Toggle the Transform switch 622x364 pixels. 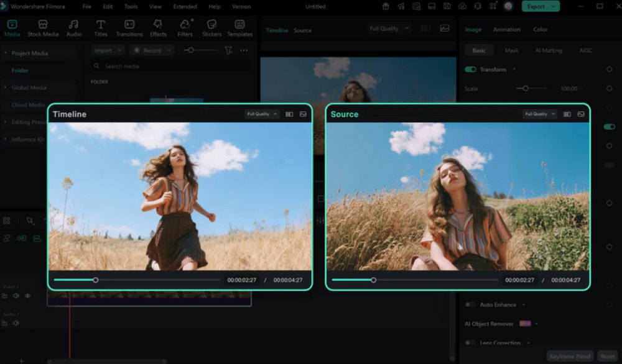tap(470, 70)
